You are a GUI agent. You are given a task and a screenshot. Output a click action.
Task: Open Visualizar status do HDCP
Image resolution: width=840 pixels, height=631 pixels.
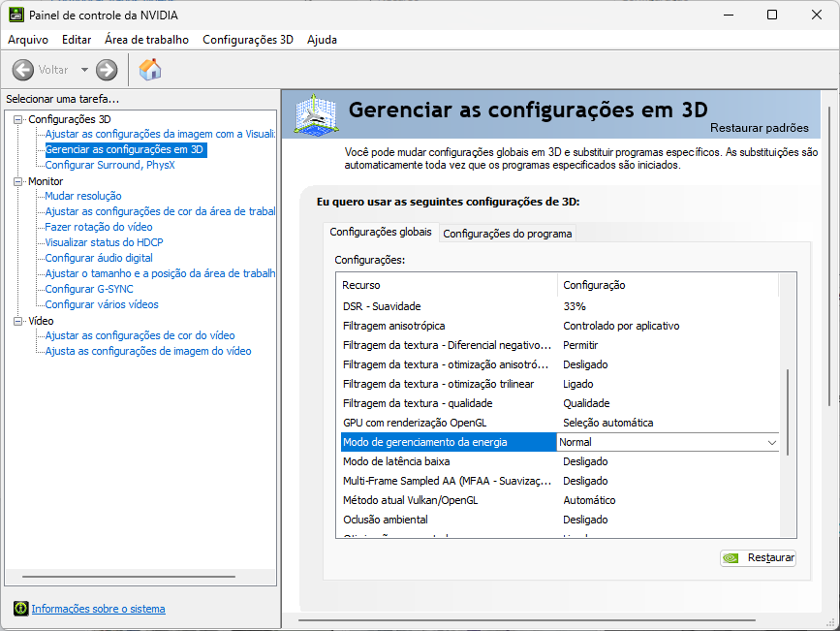[x=104, y=243]
